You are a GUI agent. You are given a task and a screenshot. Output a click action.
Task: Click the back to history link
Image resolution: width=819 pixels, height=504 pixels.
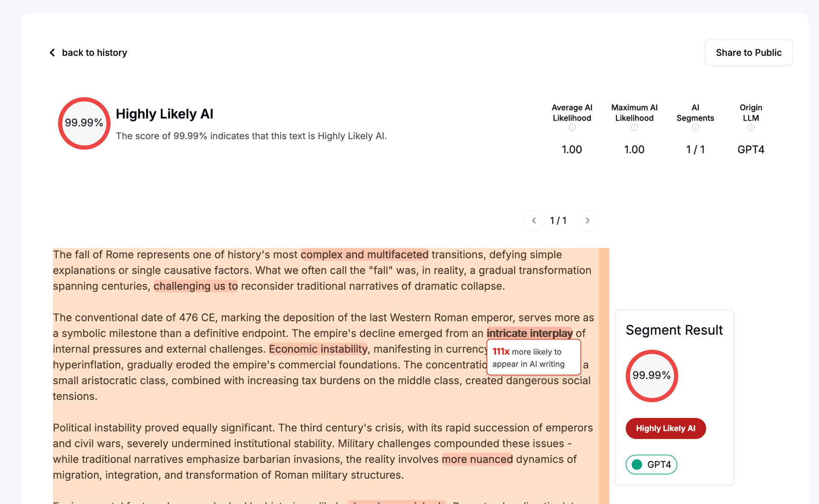(x=94, y=52)
